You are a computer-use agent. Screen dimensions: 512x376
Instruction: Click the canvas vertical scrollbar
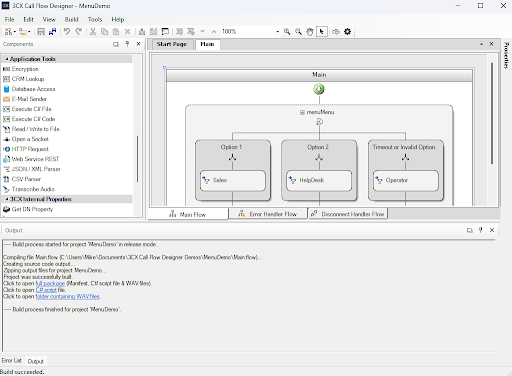tap(492, 113)
